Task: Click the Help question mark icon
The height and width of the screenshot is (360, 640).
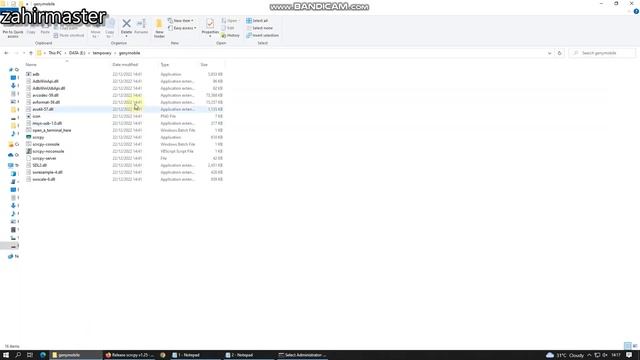Action: pos(636,11)
